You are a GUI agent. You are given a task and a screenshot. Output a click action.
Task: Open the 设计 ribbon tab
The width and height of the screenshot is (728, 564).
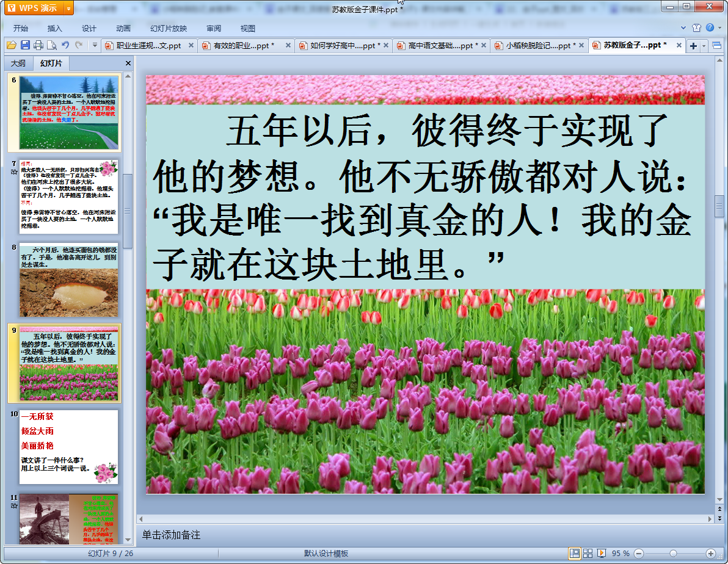tap(89, 28)
